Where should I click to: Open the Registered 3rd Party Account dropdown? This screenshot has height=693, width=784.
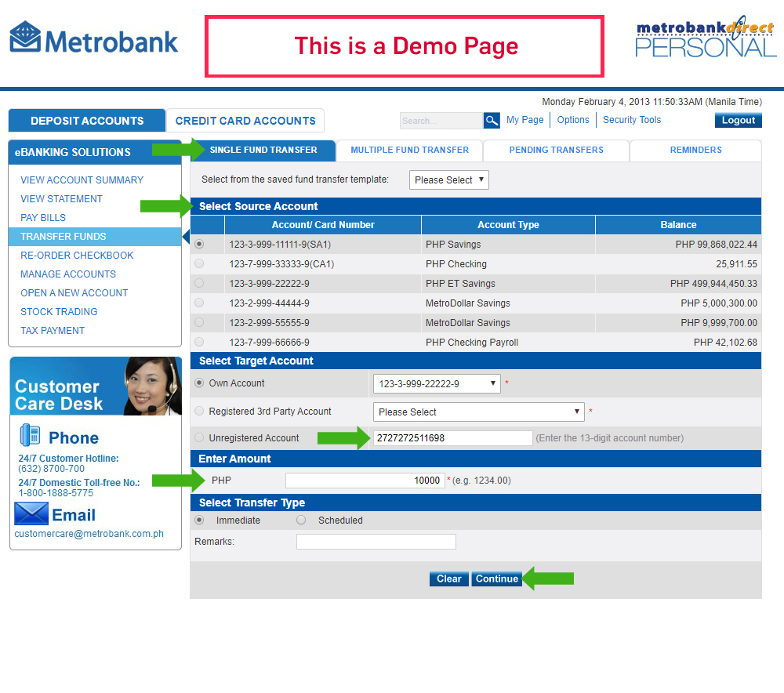[x=479, y=412]
